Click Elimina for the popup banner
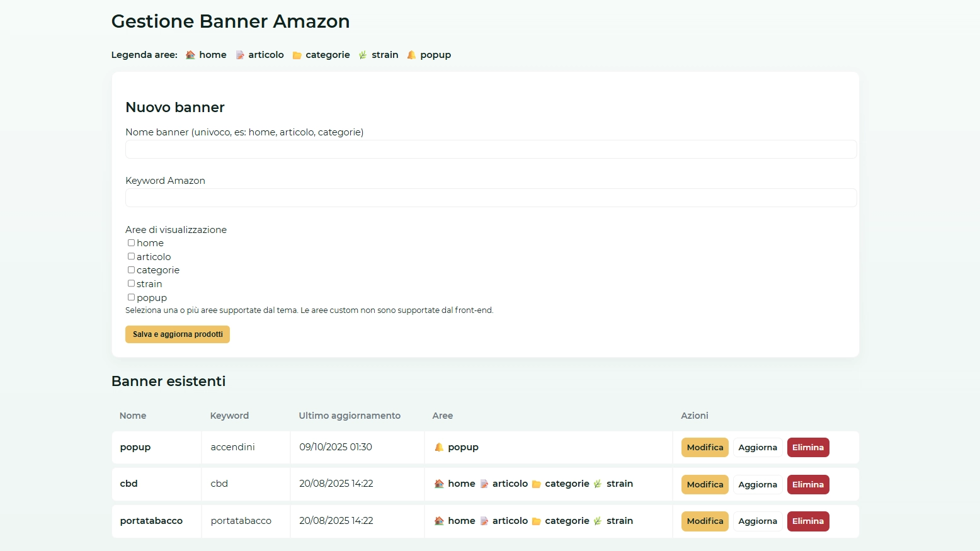 click(808, 447)
